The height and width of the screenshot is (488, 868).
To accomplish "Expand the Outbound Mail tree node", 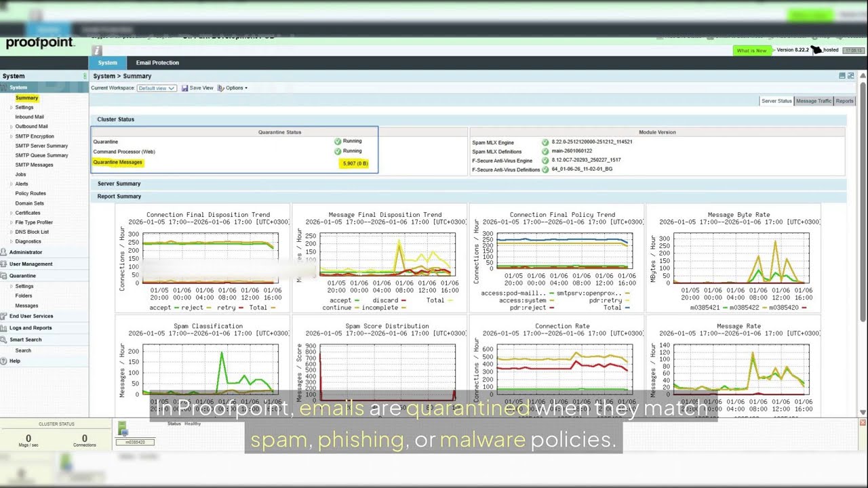I will [x=11, y=127].
